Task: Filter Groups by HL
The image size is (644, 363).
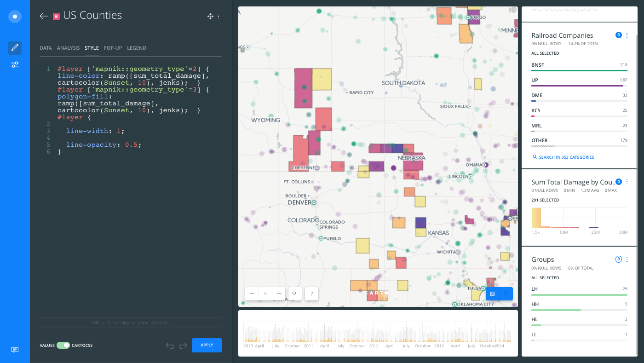Action: pyautogui.click(x=579, y=321)
